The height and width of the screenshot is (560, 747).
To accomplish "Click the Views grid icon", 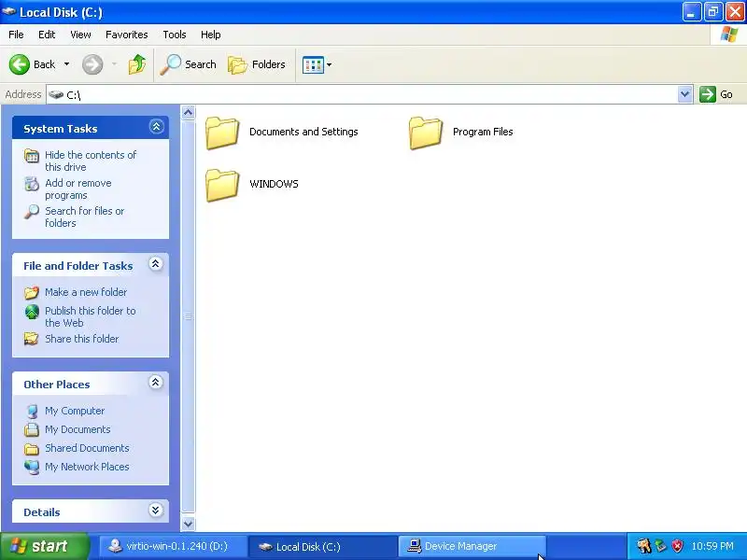I will [x=313, y=64].
